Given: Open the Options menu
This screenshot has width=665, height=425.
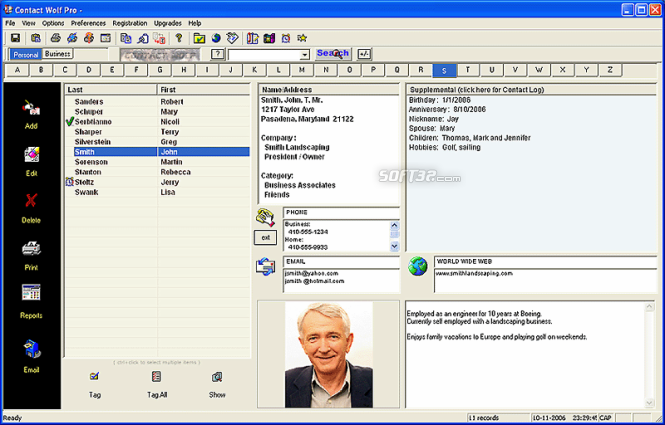Looking at the screenshot, I should (53, 23).
